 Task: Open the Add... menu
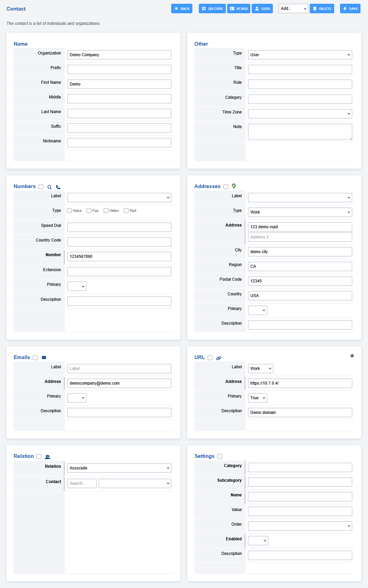[x=293, y=9]
